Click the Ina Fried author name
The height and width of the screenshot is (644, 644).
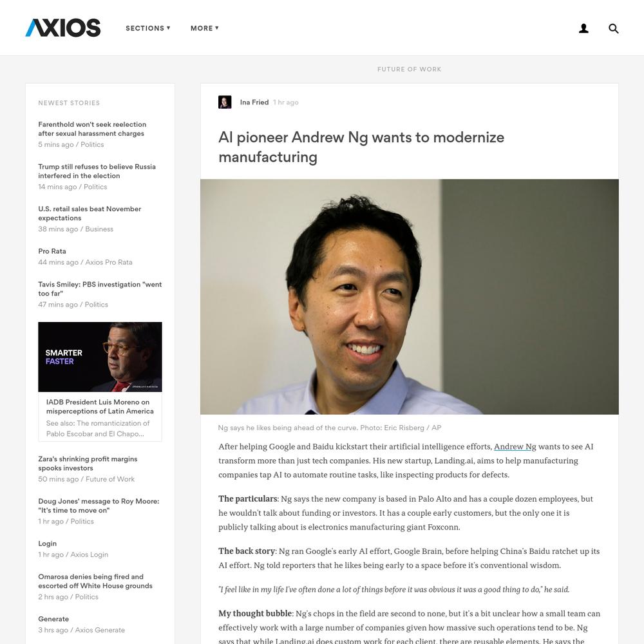click(254, 102)
